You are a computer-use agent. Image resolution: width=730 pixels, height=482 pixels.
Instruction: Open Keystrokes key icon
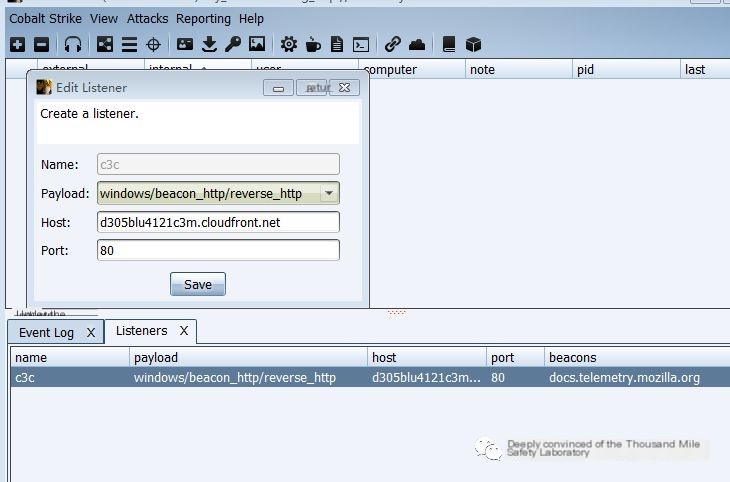coord(233,45)
